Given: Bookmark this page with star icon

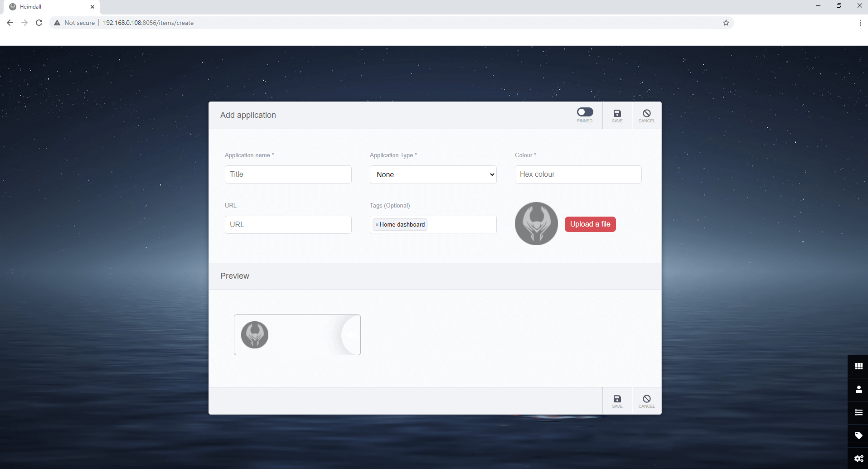Looking at the screenshot, I should click(x=726, y=23).
